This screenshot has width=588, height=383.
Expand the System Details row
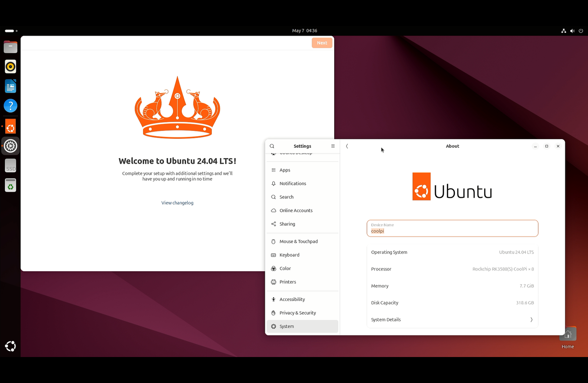coord(452,320)
